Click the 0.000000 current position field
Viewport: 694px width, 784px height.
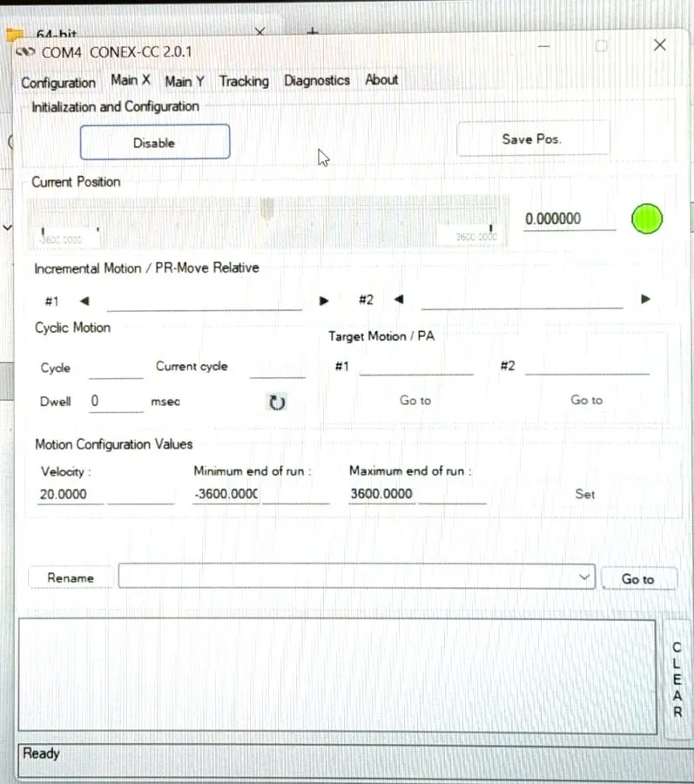[569, 219]
